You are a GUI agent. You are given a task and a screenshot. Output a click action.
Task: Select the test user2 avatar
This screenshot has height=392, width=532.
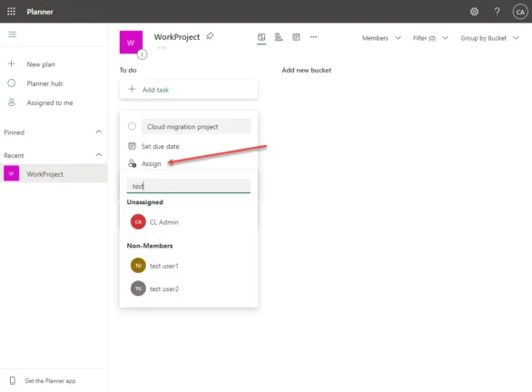(138, 289)
